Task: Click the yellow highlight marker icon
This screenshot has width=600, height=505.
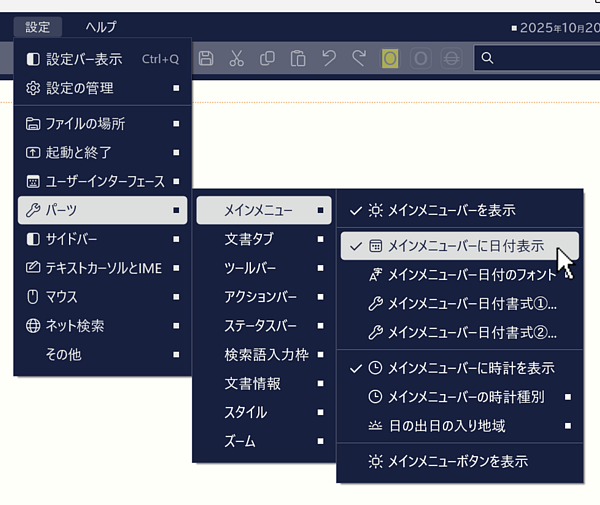Action: [x=390, y=59]
